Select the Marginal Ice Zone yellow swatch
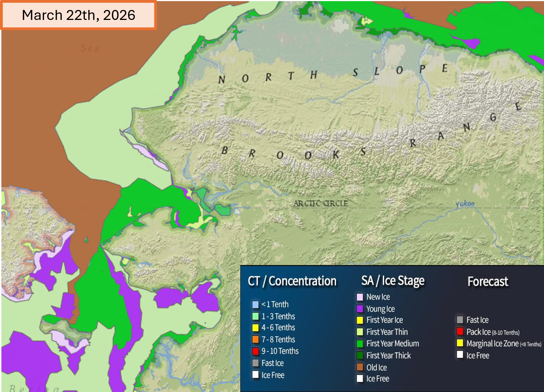This screenshot has width=544, height=392. (460, 343)
